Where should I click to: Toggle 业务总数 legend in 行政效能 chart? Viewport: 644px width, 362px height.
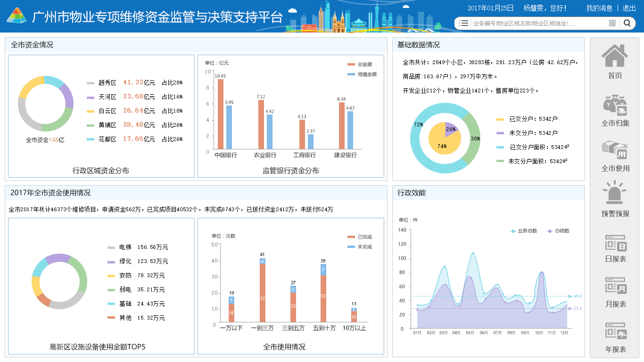click(524, 231)
